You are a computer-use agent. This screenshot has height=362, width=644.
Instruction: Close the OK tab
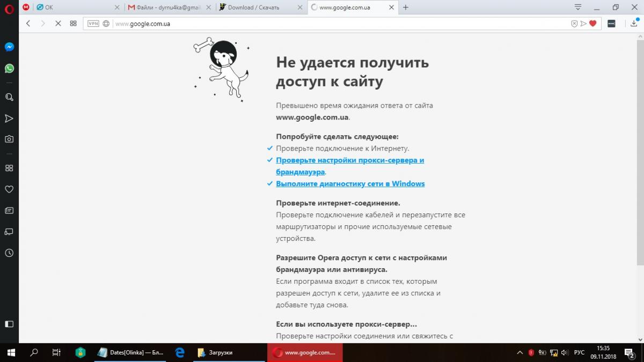[118, 8]
